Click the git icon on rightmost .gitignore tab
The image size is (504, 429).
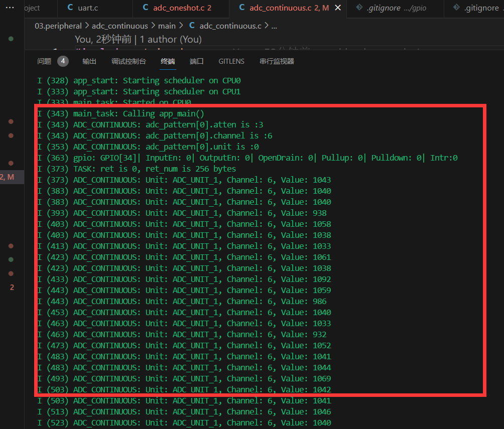click(456, 8)
